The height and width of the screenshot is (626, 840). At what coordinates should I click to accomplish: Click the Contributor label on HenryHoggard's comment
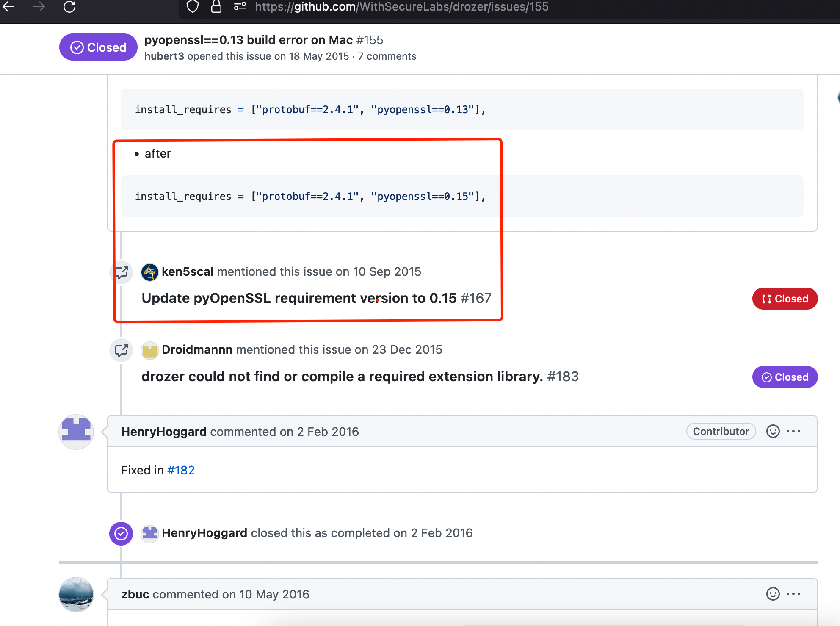721,431
